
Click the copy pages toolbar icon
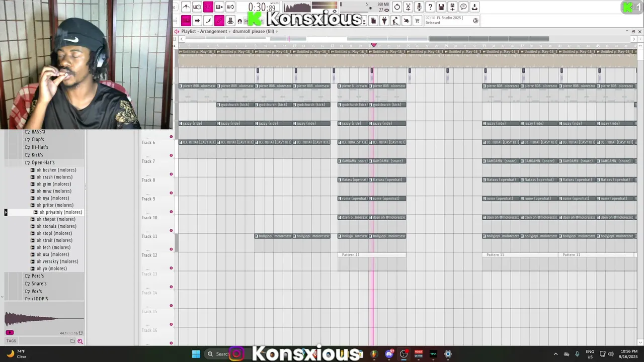pos(373,21)
